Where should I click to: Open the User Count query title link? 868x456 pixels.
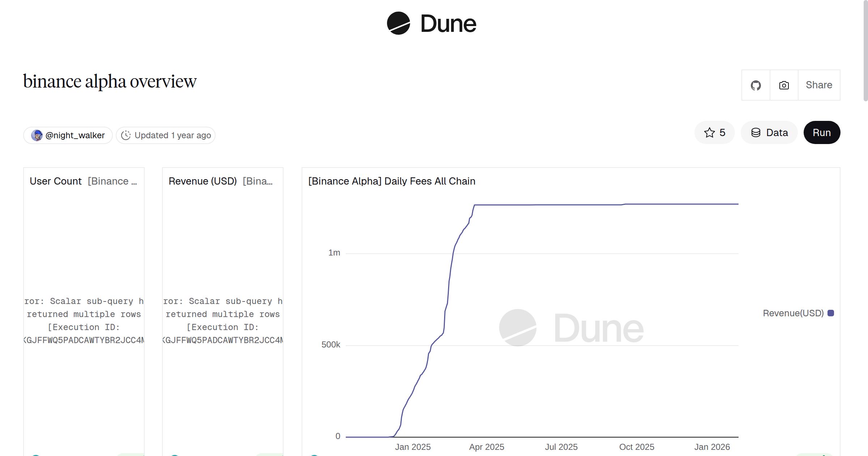pos(55,181)
